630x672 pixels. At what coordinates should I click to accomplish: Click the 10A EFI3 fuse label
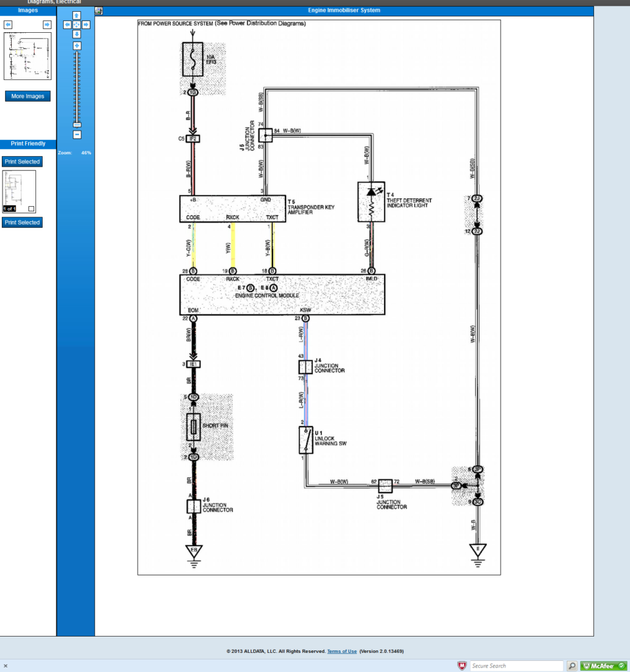pyautogui.click(x=211, y=60)
